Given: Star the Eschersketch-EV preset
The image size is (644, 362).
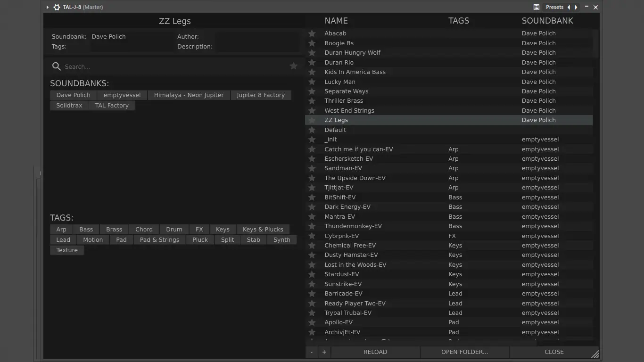Looking at the screenshot, I should [312, 159].
